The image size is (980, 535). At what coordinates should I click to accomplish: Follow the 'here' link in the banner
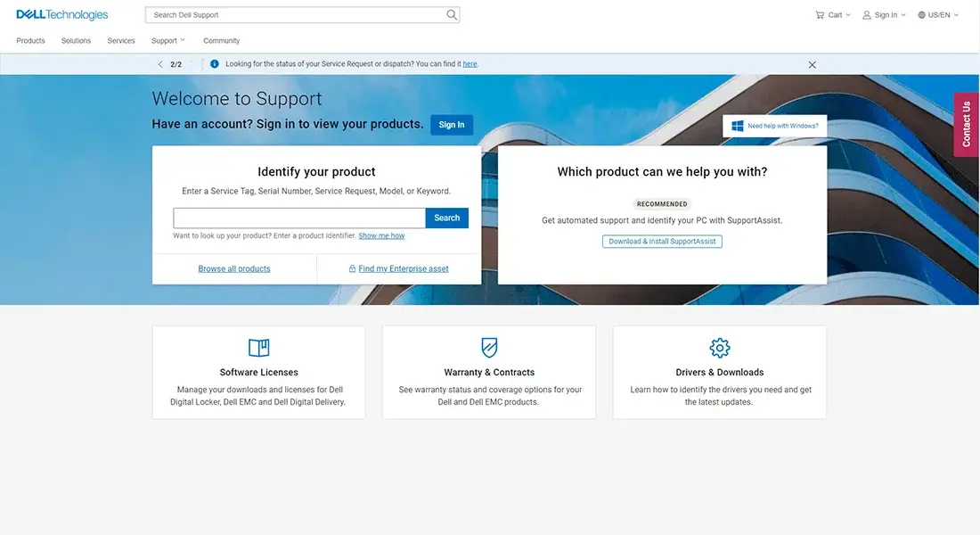(470, 64)
